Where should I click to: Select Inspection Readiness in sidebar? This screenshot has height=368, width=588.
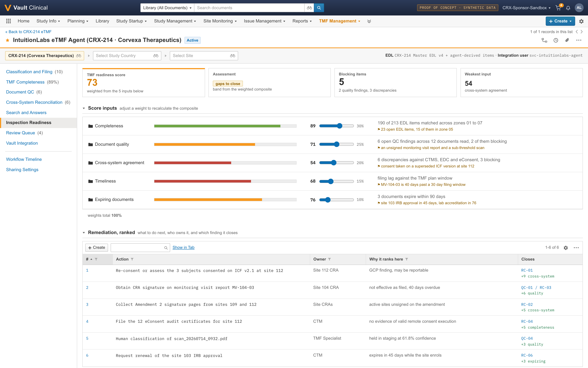point(38,123)
